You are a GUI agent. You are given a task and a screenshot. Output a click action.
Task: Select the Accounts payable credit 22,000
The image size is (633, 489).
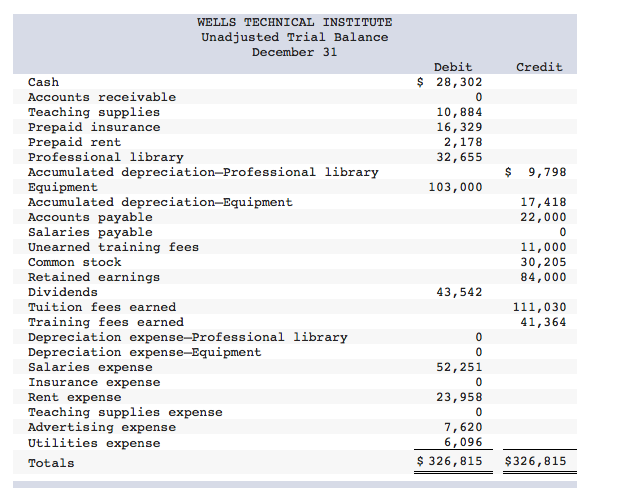[543, 217]
